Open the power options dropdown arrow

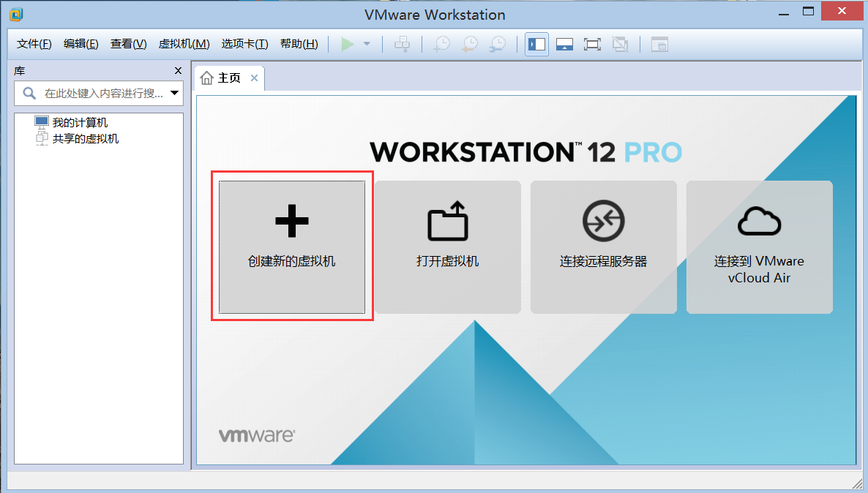click(x=367, y=45)
